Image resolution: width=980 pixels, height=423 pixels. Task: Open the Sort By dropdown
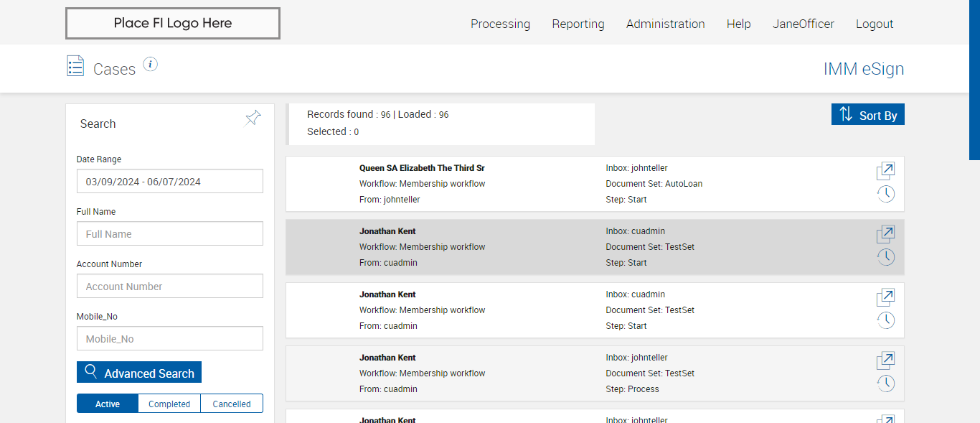pyautogui.click(x=868, y=115)
